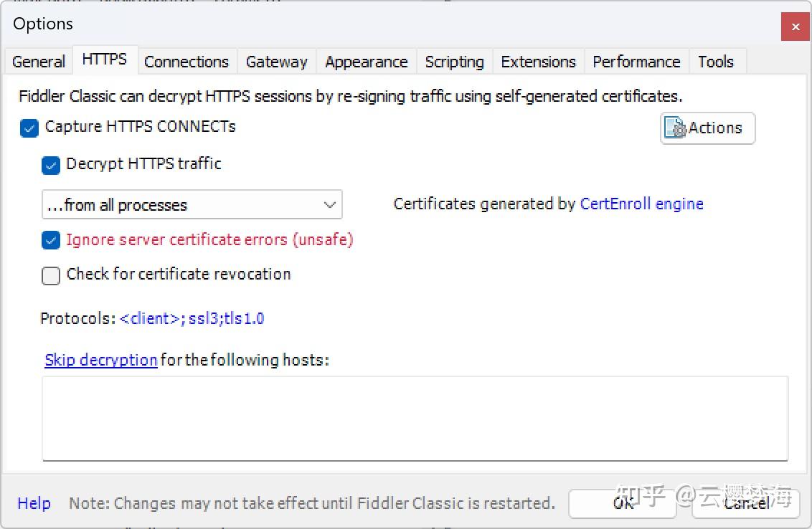812x529 pixels.
Task: Switch to the General tab
Action: coord(37,62)
